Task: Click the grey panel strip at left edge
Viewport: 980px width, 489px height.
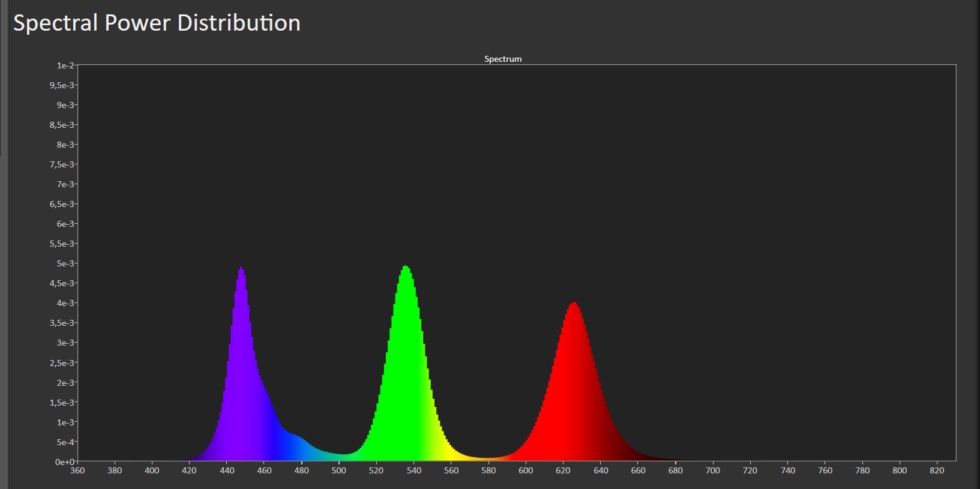Action: (x=4, y=244)
